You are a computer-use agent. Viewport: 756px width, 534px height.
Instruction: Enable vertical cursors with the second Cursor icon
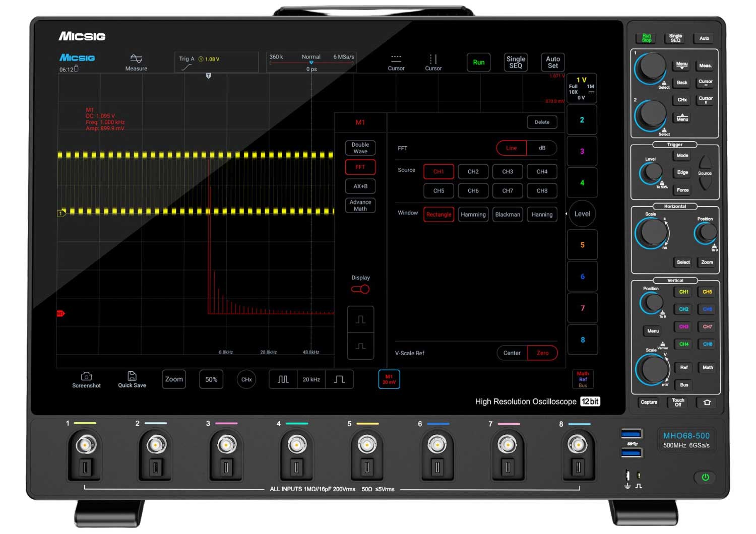tap(433, 61)
